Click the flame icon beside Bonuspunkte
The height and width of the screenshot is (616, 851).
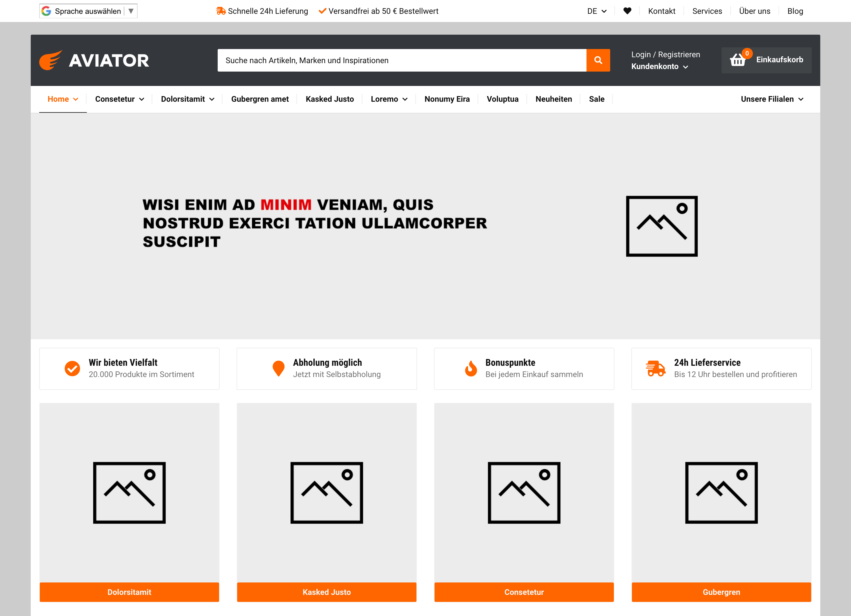(x=471, y=369)
